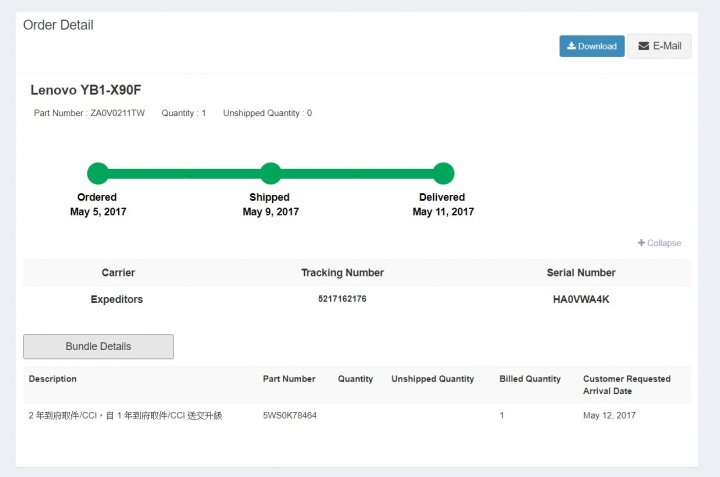Click Part Number ZA0V0211TW text
Screen dimensions: 720x477
(x=89, y=113)
